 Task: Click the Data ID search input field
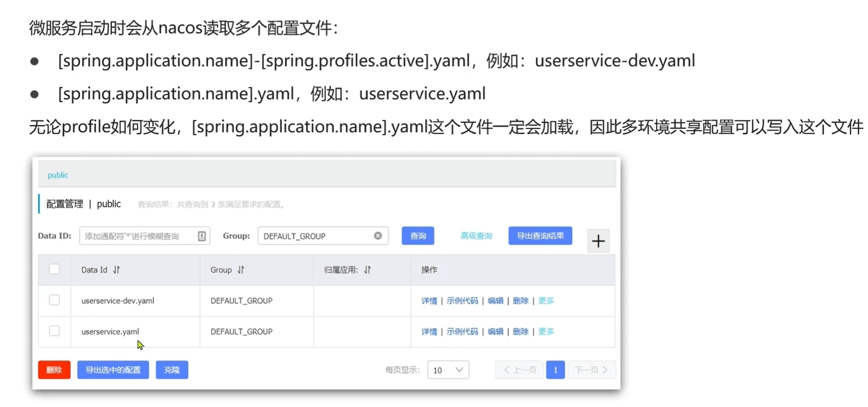[145, 236]
